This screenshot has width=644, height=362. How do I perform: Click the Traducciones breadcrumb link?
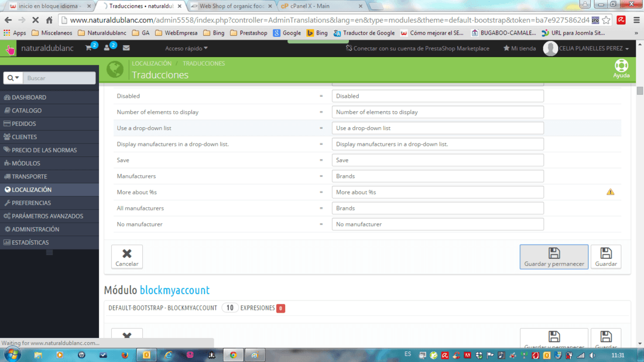(x=204, y=64)
